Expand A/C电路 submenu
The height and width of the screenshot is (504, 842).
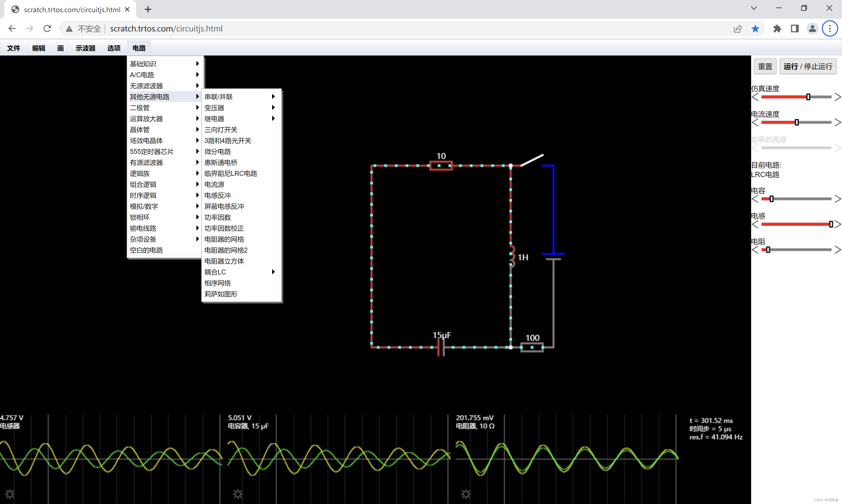coord(165,75)
